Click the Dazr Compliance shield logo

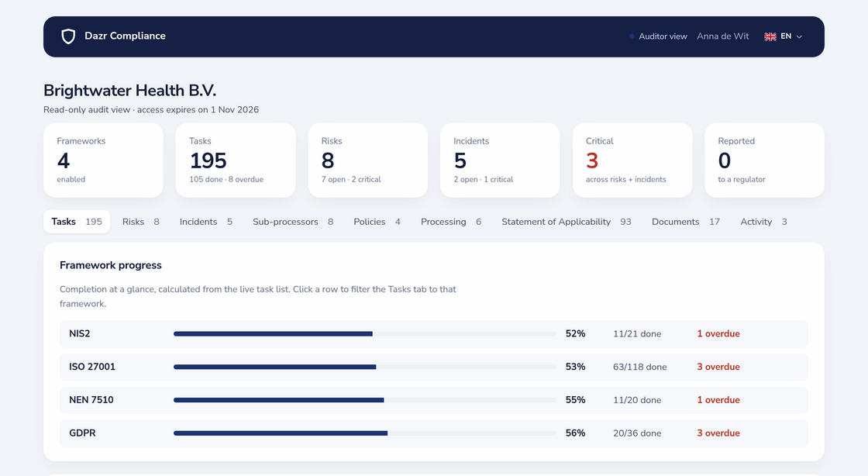pos(68,36)
